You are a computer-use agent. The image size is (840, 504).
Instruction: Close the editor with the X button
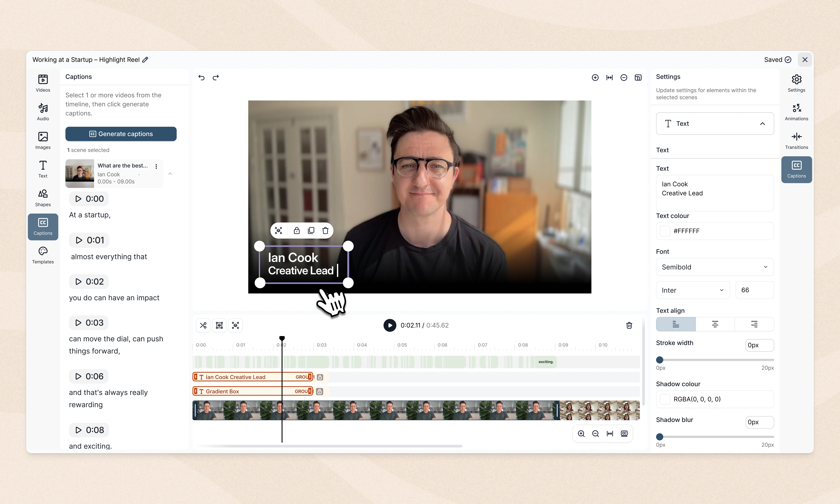pyautogui.click(x=805, y=60)
